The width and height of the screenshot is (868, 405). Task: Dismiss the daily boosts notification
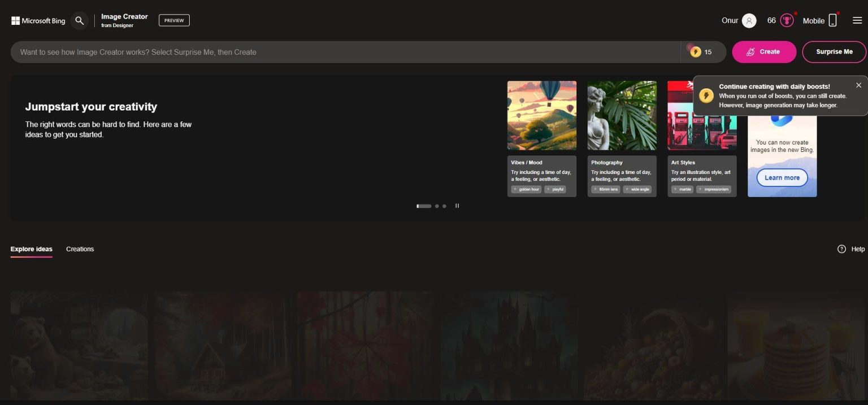tap(858, 85)
